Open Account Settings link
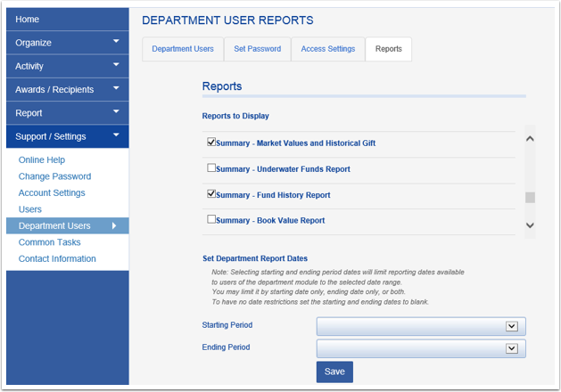Image resolution: width=561 pixels, height=392 pixels. (x=52, y=192)
